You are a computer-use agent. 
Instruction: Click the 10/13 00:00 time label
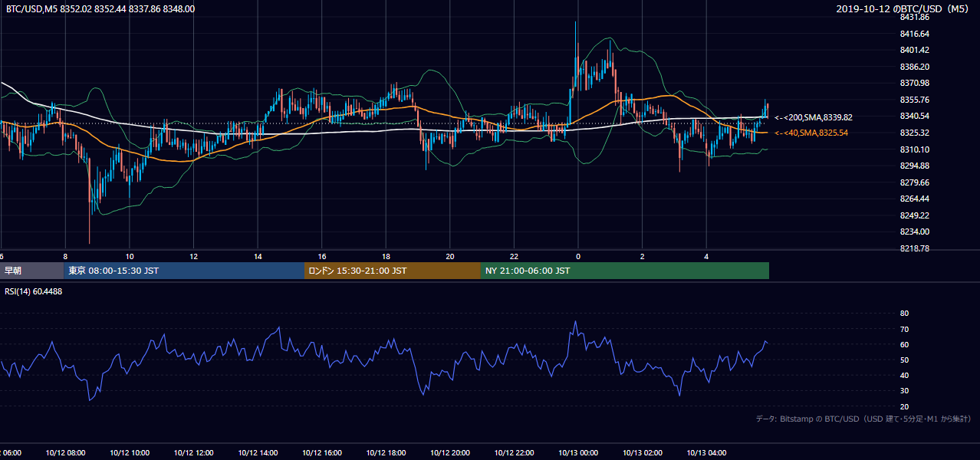577,453
